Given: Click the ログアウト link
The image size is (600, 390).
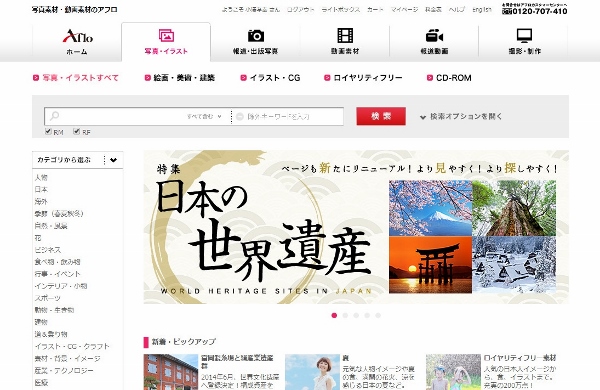Looking at the screenshot, I should (300, 10).
